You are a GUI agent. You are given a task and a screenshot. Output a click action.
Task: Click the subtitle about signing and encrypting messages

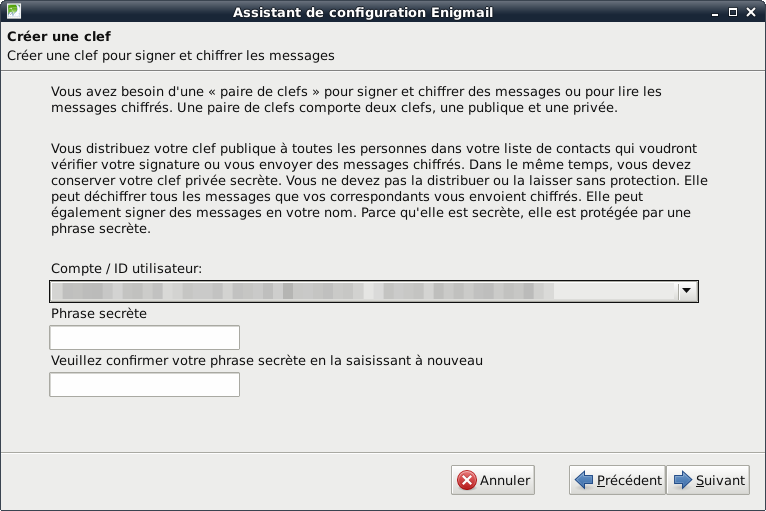click(170, 55)
